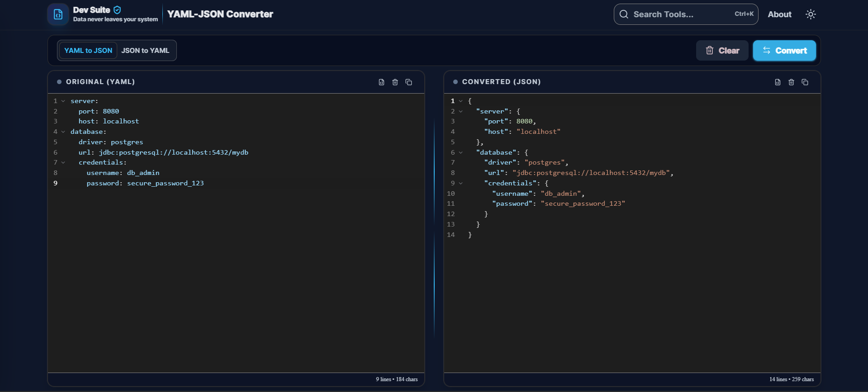Viewport: 868px width, 392px height.
Task: Open the About page
Action: pyautogui.click(x=779, y=14)
